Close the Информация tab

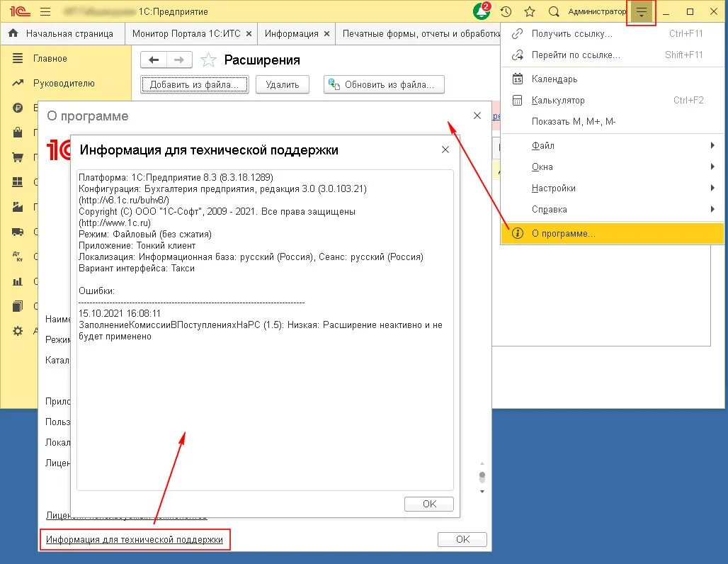pos(327,34)
